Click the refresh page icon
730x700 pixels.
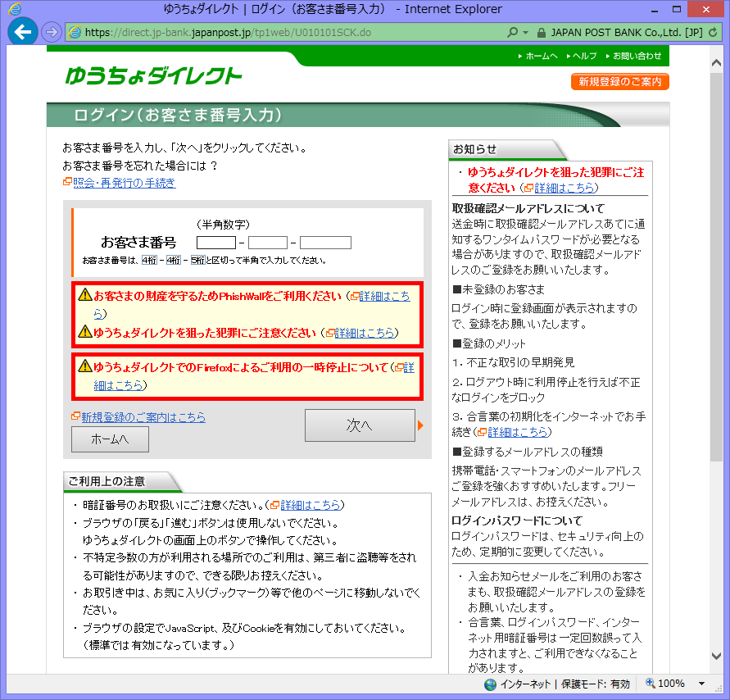click(x=713, y=32)
